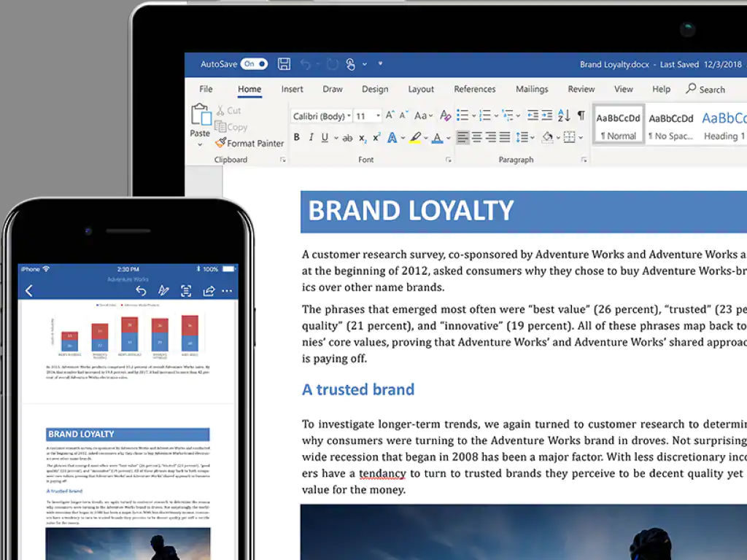Open the Mailings tab

(532, 89)
